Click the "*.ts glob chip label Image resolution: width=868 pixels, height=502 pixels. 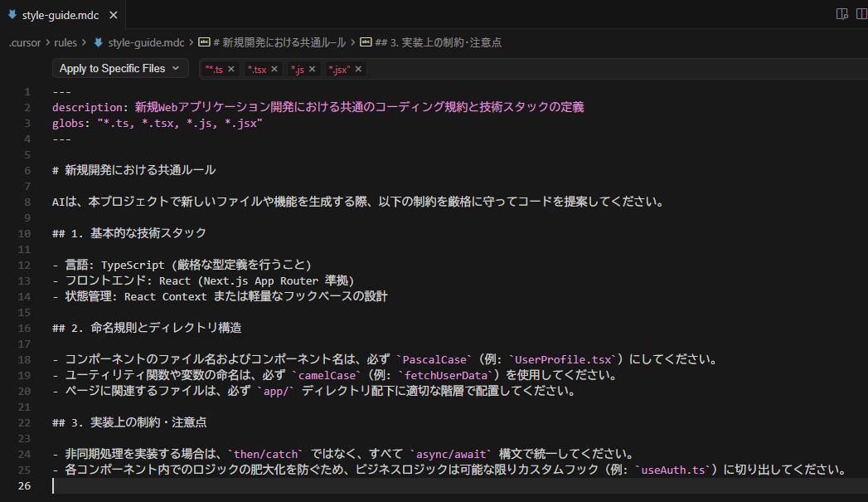point(214,69)
